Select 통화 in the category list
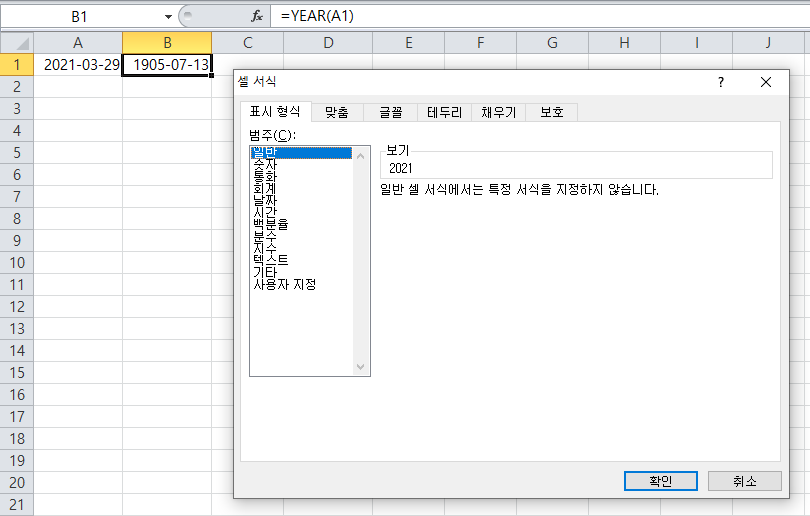 [301, 176]
